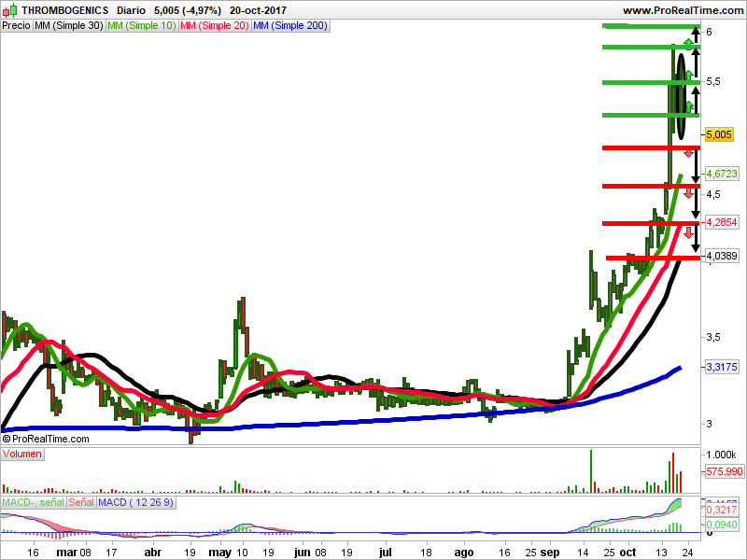Screen dimensions: 747x560
Task: Click the mar month label on time axis
Action: point(66,553)
